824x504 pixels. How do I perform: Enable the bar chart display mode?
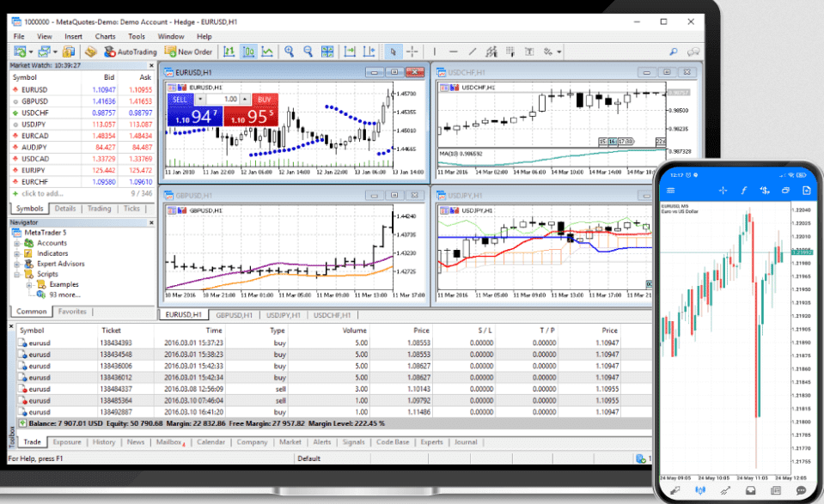click(x=230, y=52)
